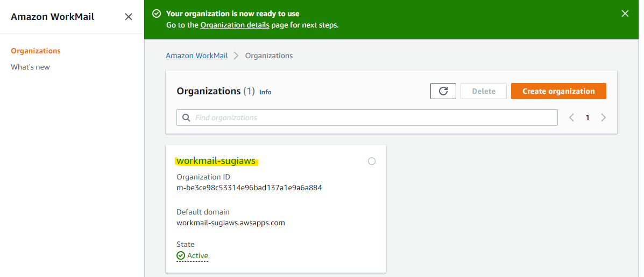This screenshot has height=277, width=644.
Task: Click the Amazon WorkMail breadcrumb link
Action: 197,56
